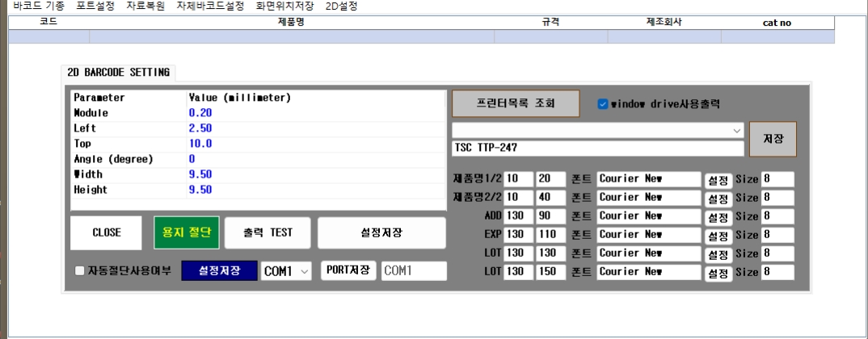The width and height of the screenshot is (868, 339).
Task: Click the 저장 button beside the printer dropdown
Action: 772,139
